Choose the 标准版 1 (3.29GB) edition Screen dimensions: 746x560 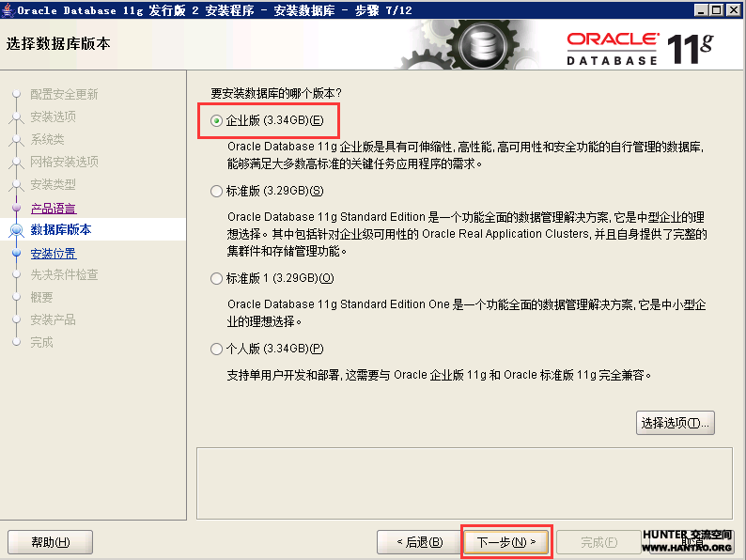217,278
